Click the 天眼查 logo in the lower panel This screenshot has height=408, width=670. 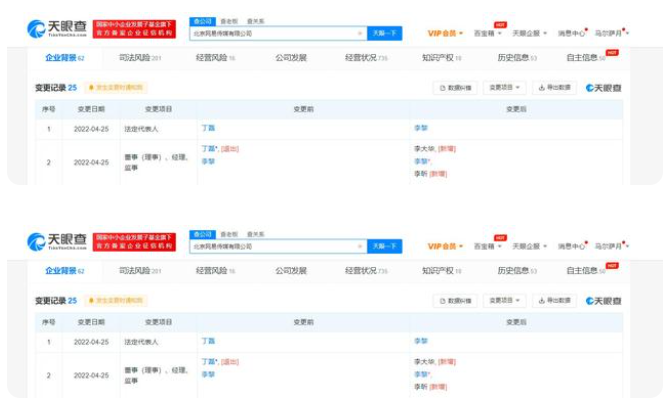tap(57, 244)
